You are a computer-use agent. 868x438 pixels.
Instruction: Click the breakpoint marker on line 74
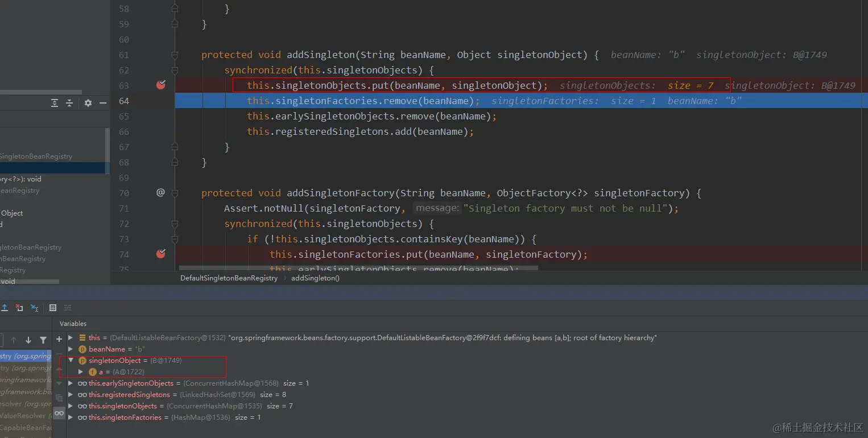tap(161, 254)
